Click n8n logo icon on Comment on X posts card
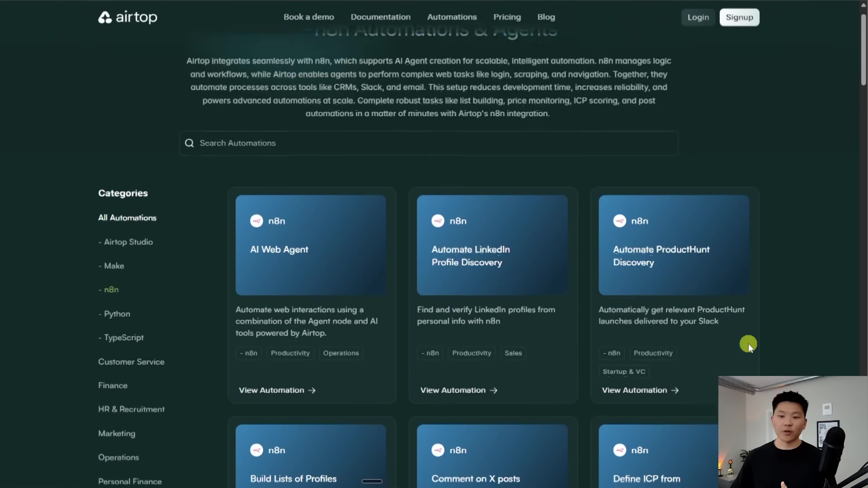Image resolution: width=868 pixels, height=488 pixels. (438, 450)
